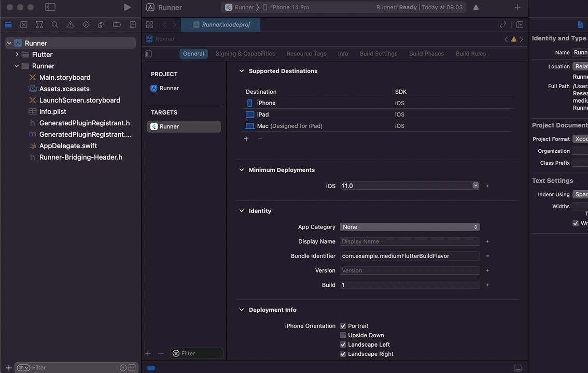Image resolution: width=588 pixels, height=373 pixels.
Task: Open the Project Format dropdown
Action: (x=580, y=139)
